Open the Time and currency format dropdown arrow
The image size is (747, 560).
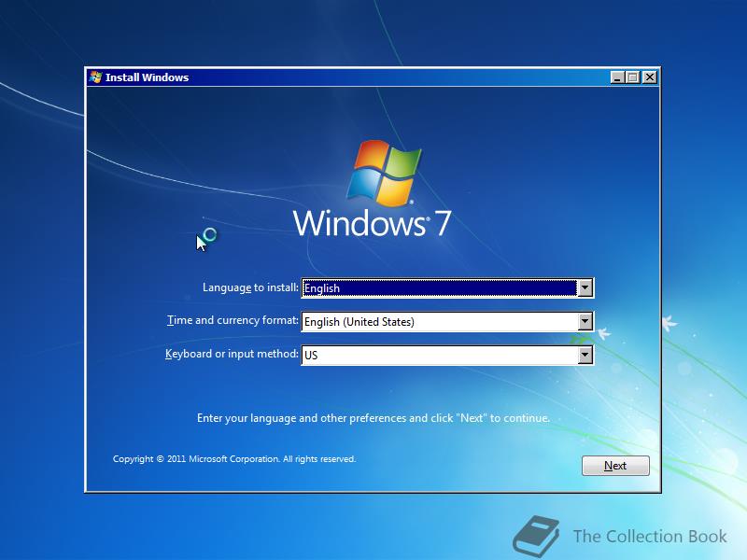(585, 321)
